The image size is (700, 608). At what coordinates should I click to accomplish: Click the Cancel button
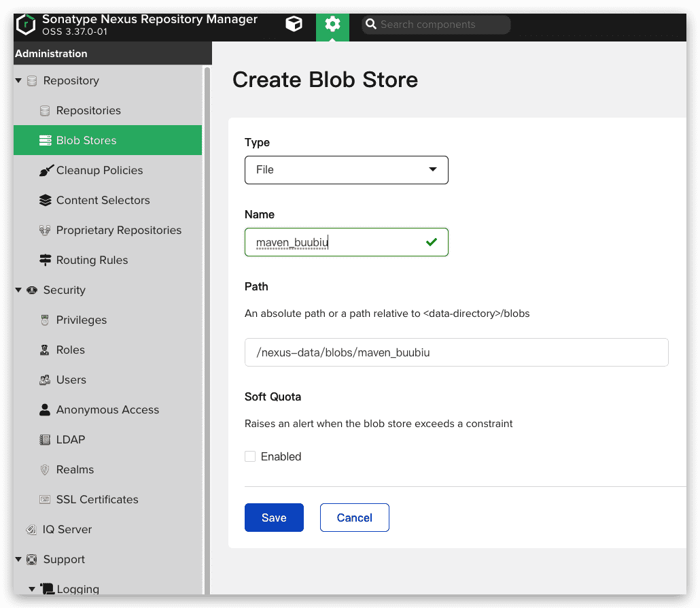(354, 518)
